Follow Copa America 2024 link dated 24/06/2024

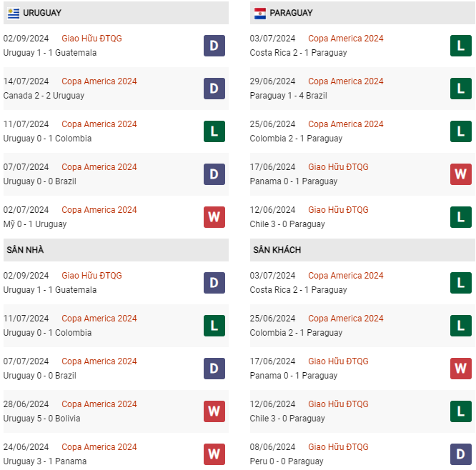[99, 447]
